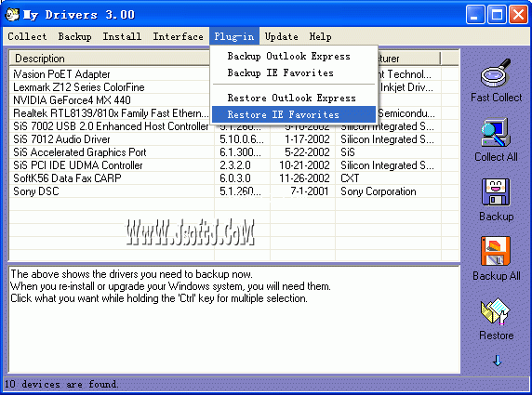Open the Backup menu in menu bar

(74, 36)
